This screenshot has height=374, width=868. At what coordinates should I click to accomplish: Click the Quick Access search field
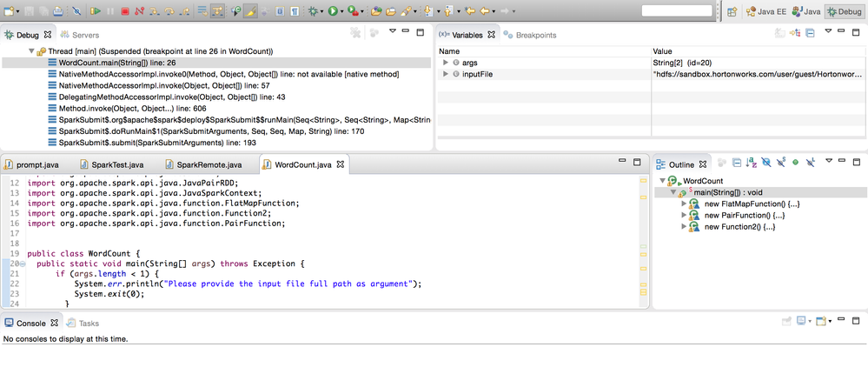click(x=676, y=11)
